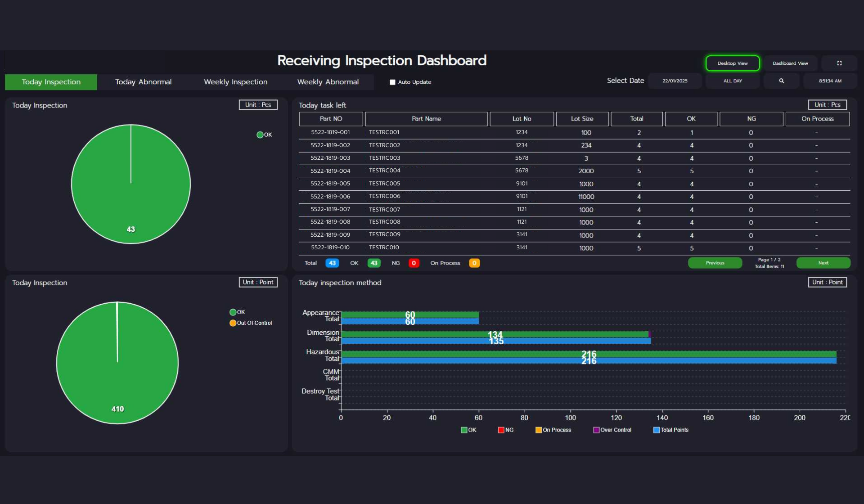864x504 pixels.
Task: Select row with part 5522-1819-004
Action: tap(330, 171)
